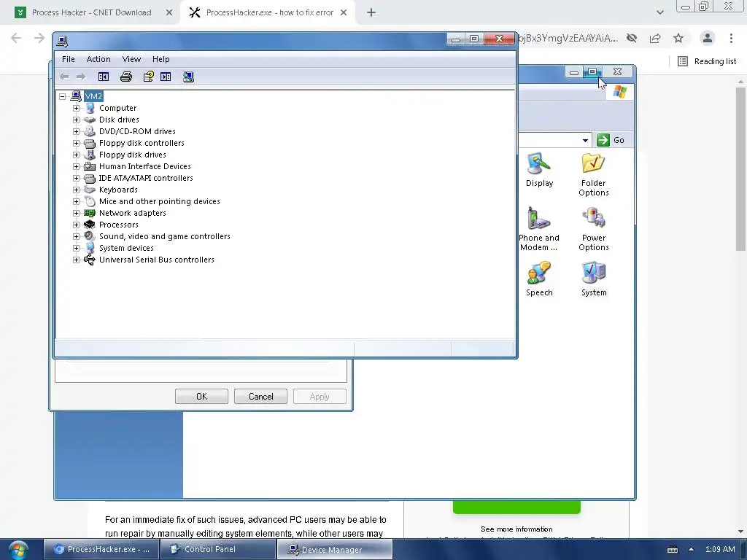Expand the Floppy disk drives node
The image size is (747, 560).
click(76, 155)
